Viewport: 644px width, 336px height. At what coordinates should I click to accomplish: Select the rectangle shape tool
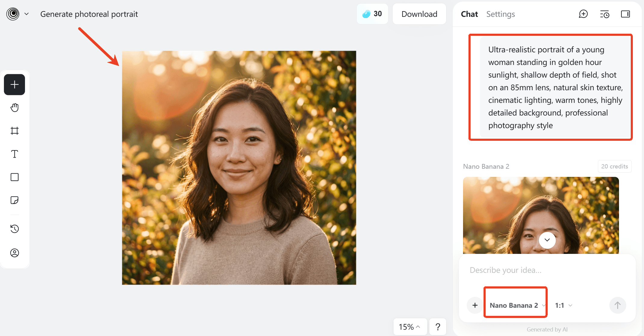click(x=14, y=177)
